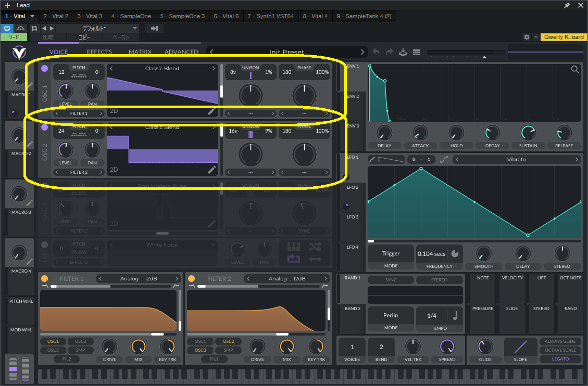Open the hamburger menu beside the preset bar
Screen dimensions: 588x386
[416, 52]
